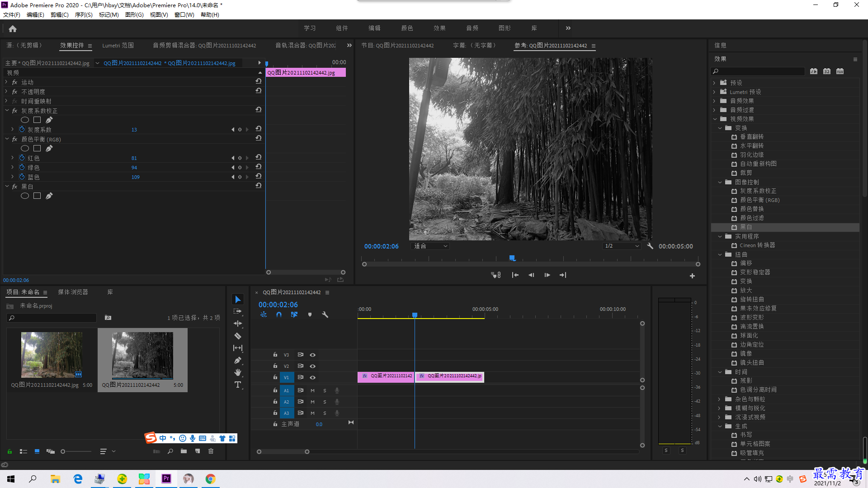Switch project panel to icon view

pyautogui.click(x=37, y=451)
